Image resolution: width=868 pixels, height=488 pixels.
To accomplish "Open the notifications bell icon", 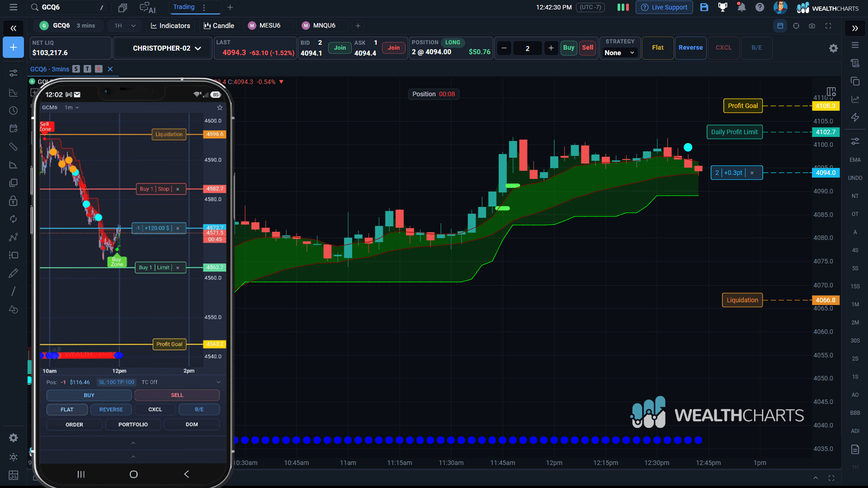I will tap(741, 7).
